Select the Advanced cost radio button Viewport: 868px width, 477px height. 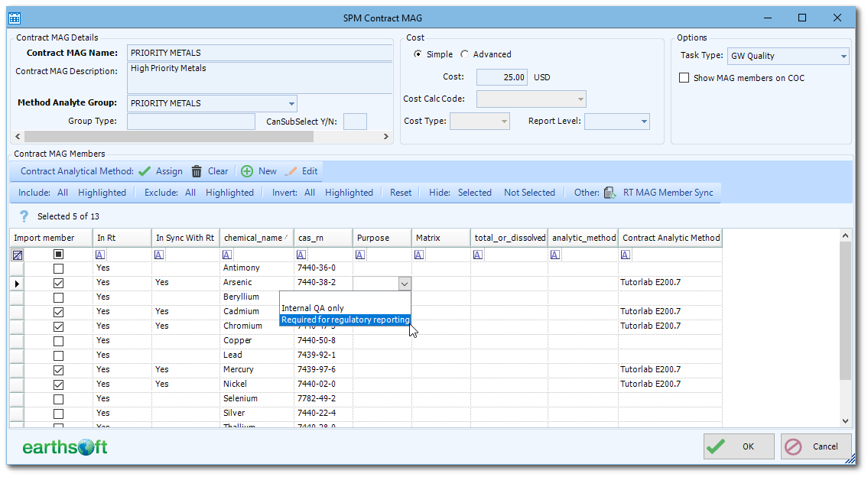click(465, 54)
